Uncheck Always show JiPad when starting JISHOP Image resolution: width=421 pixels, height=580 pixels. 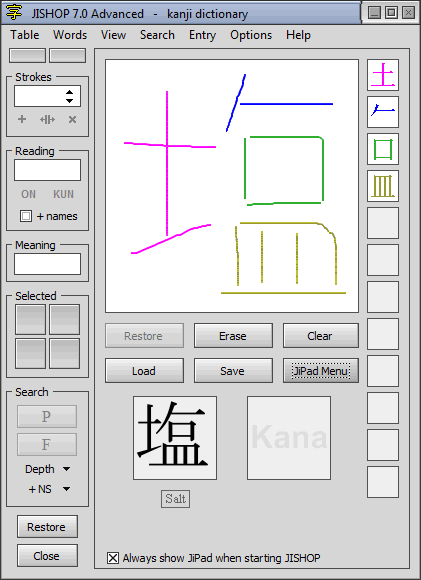113,558
